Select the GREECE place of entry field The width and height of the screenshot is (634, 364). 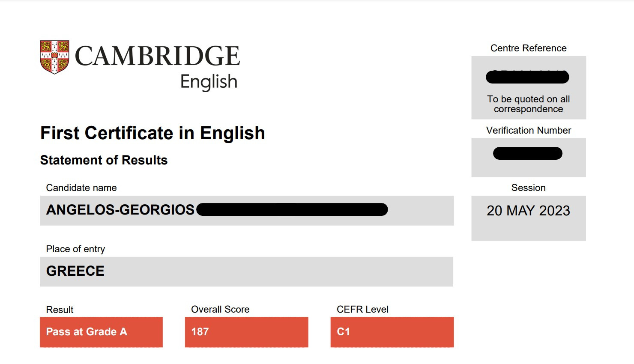247,272
